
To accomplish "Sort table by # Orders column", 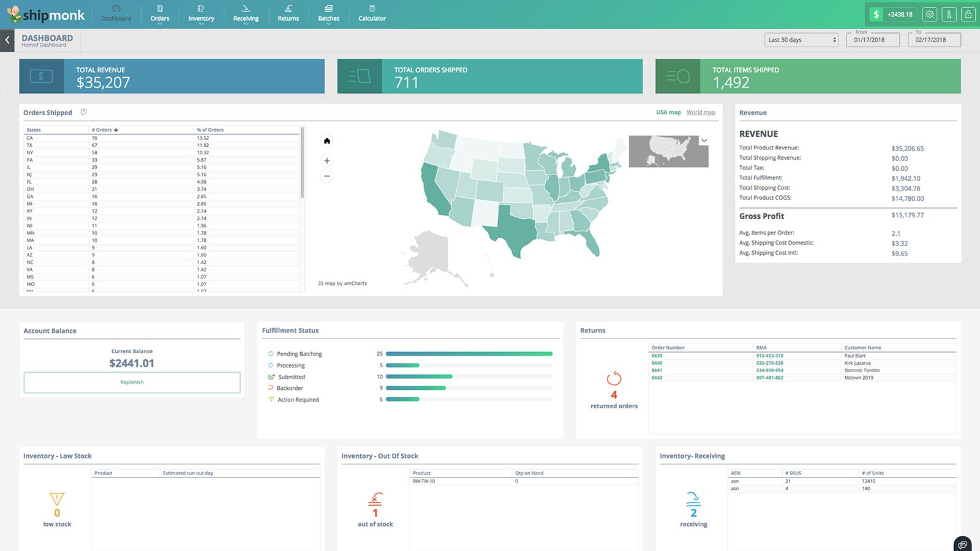I will coord(105,130).
